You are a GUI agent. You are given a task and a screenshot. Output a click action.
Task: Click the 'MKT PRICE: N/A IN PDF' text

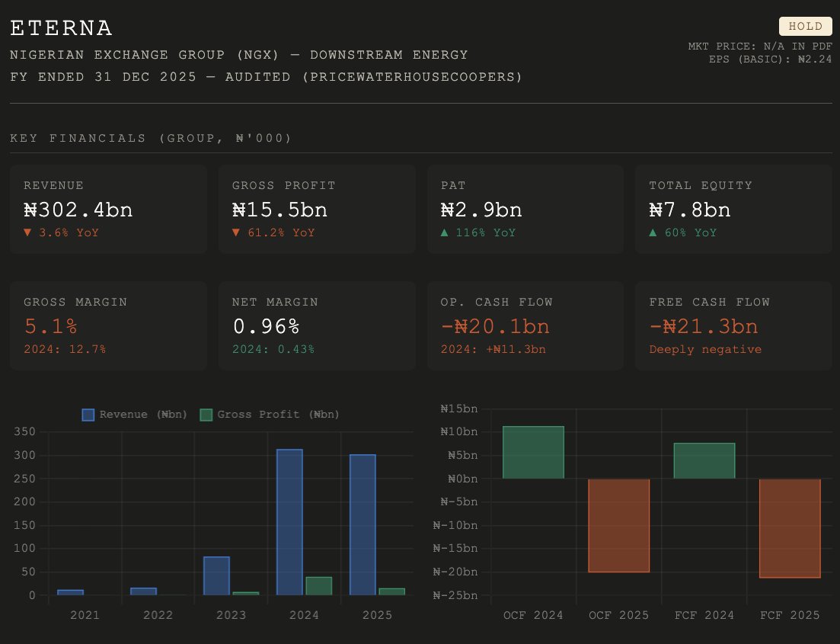759,46
